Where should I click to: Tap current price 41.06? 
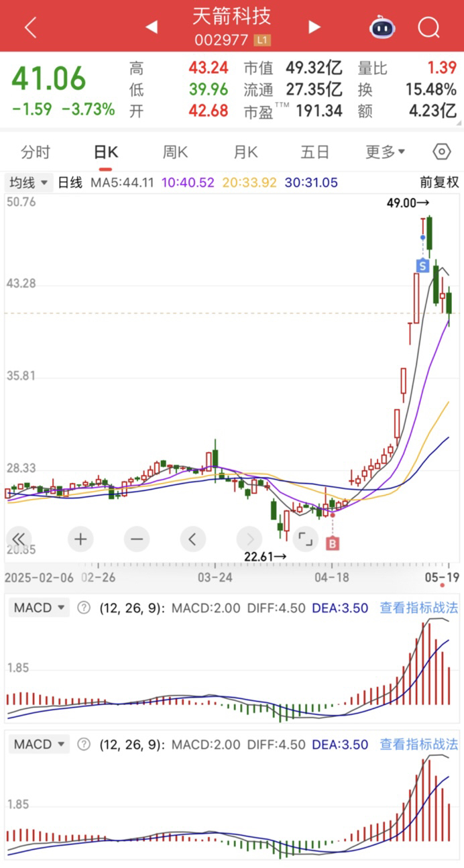coord(49,78)
